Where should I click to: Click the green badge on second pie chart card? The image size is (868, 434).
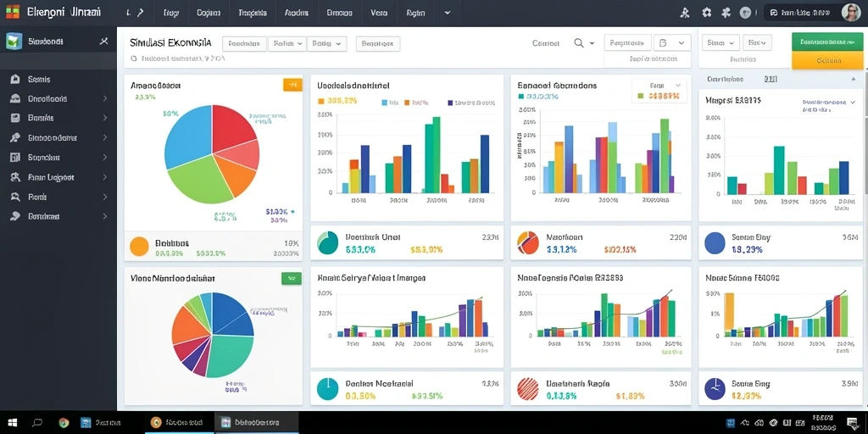pos(292,278)
